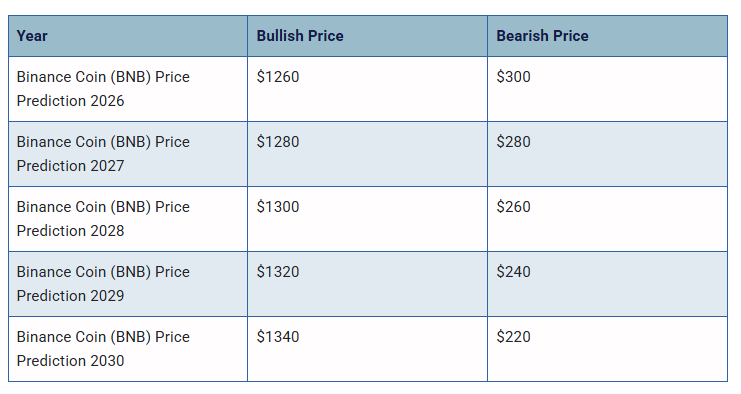Click the $1280 bullish price value
This screenshot has height=394, width=741.
278,142
